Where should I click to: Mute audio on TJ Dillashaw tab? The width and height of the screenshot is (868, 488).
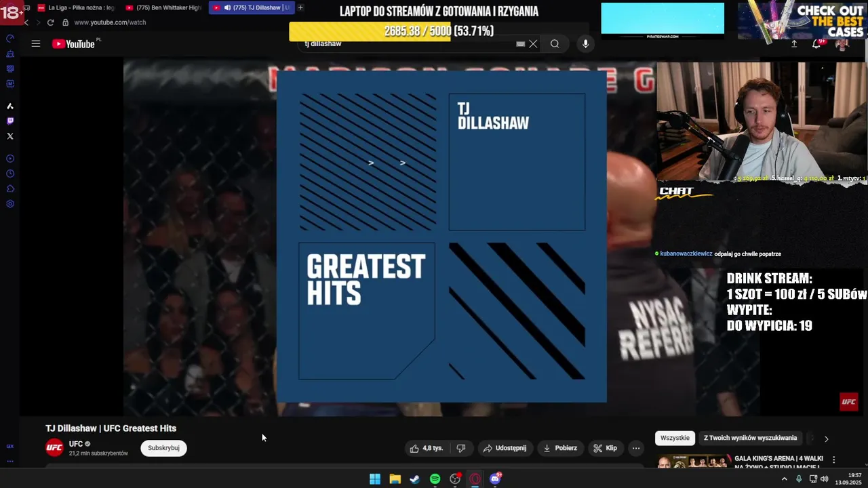coord(227,7)
